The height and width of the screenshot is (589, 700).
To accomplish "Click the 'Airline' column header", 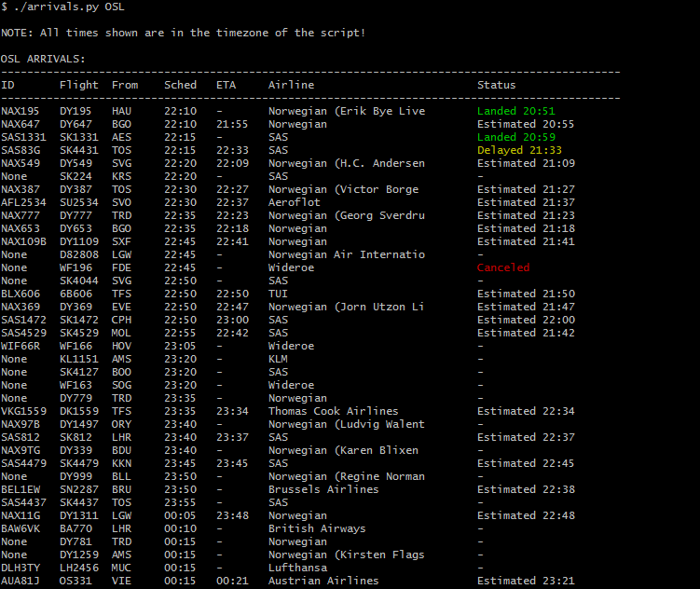I will [x=291, y=85].
